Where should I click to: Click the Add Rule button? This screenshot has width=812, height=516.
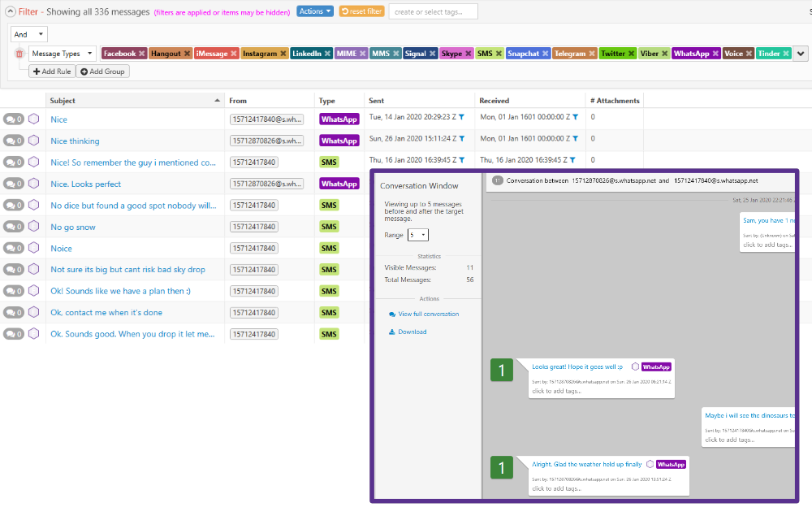coord(52,72)
